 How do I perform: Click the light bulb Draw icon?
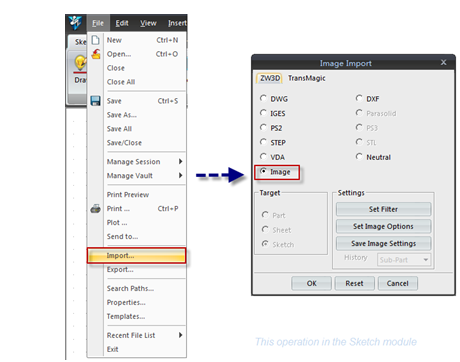click(80, 63)
